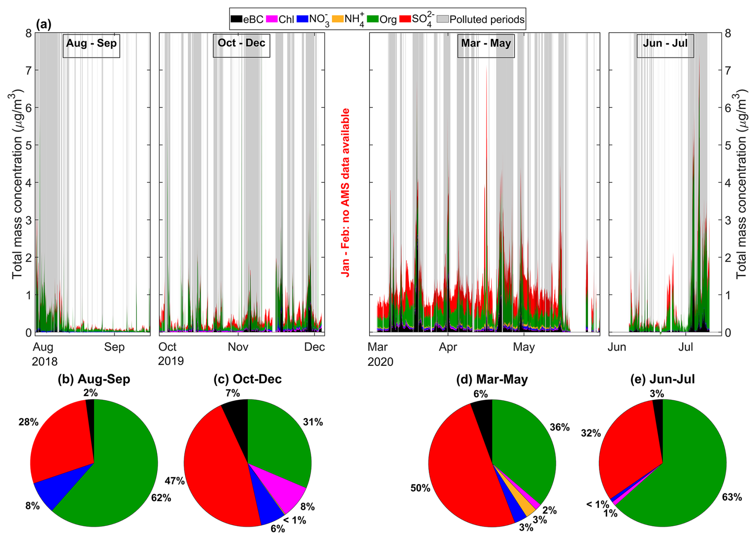Click the boxed 'Oct - Dec' panel label
756x540 pixels.
click(x=241, y=43)
